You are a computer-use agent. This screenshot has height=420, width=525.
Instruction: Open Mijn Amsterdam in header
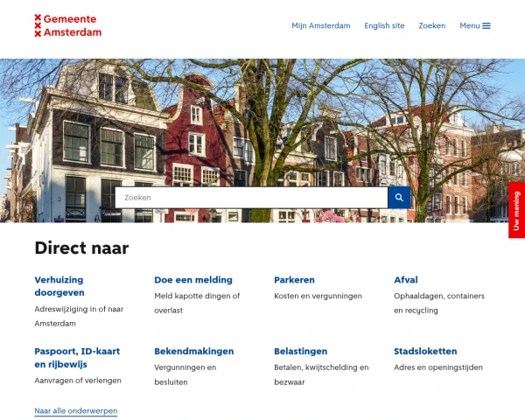coord(321,25)
